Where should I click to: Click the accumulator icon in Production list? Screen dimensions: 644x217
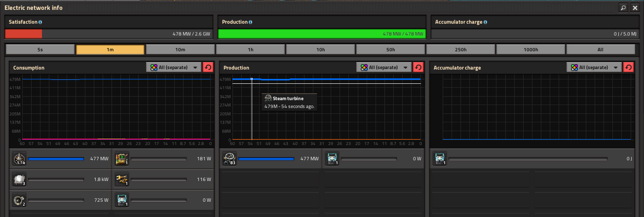(x=332, y=159)
